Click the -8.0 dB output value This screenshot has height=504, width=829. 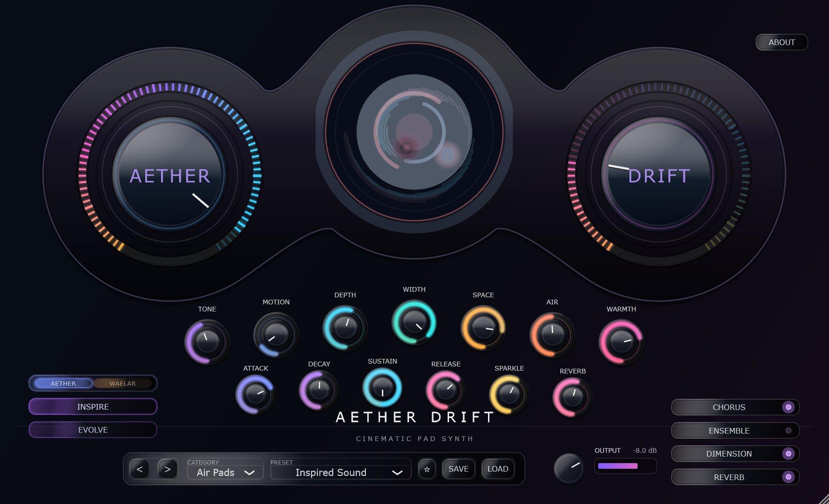tap(644, 450)
